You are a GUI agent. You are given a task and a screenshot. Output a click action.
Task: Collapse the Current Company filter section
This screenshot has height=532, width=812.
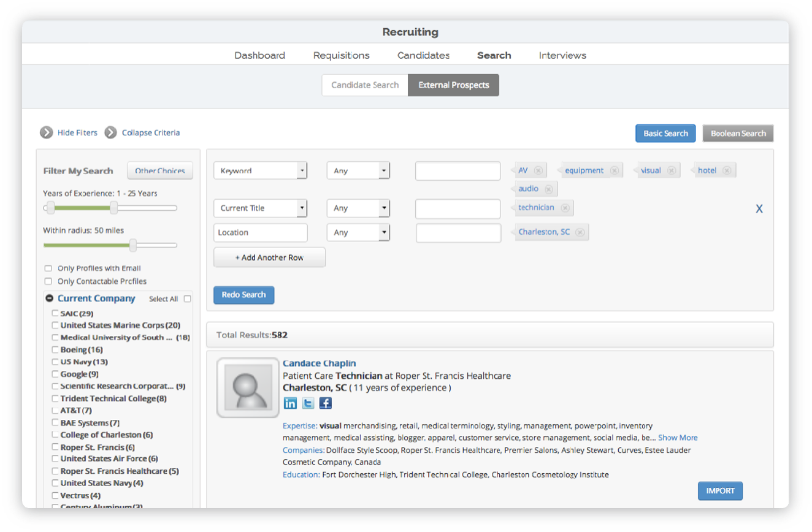tap(50, 298)
